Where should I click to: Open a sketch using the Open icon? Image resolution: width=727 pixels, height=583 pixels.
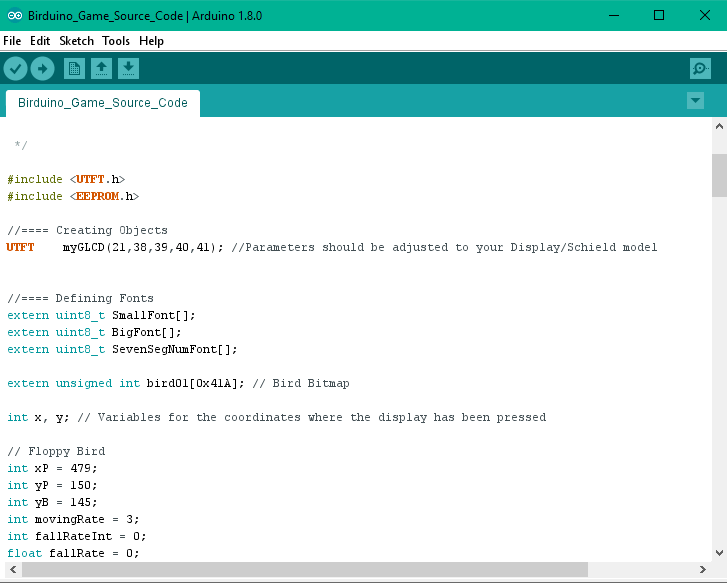[x=101, y=68]
